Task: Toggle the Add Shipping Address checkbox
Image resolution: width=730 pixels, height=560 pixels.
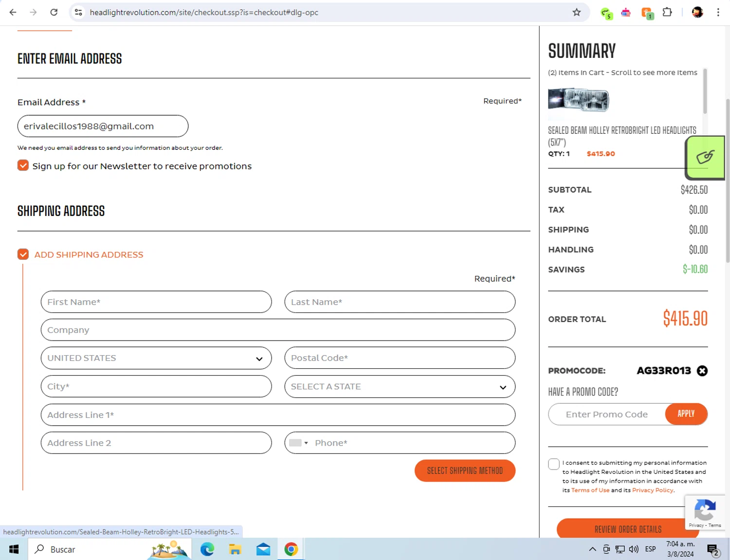Action: (23, 254)
